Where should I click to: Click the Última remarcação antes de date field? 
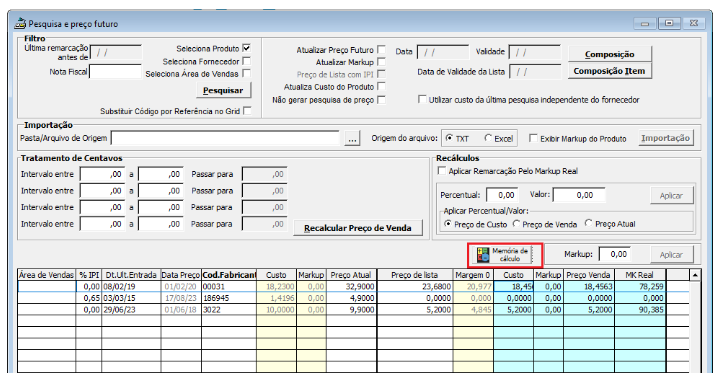coord(116,52)
